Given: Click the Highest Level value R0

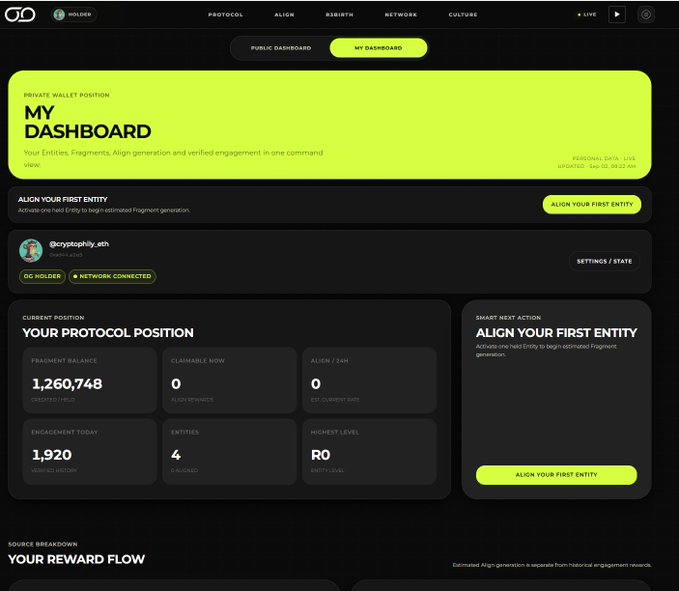Looking at the screenshot, I should point(320,455).
